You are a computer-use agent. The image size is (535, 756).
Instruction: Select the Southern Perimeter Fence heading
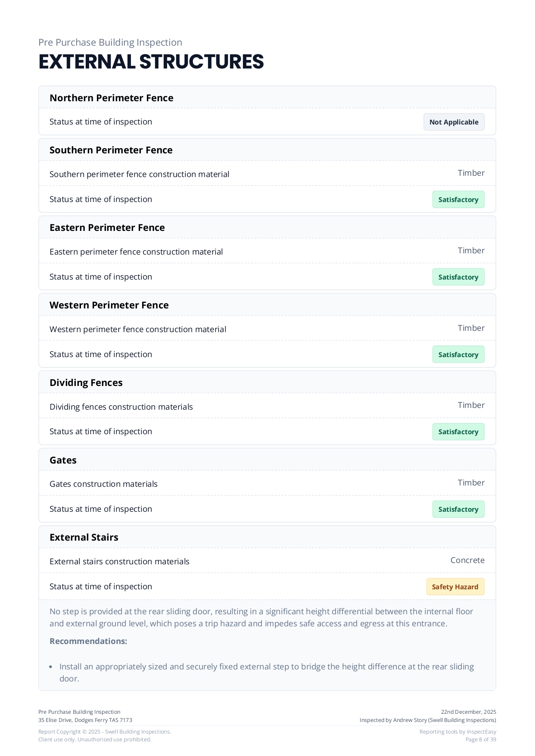111,150
